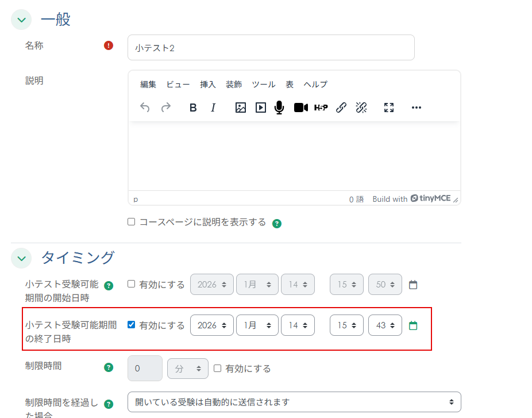The width and height of the screenshot is (532, 418).
Task: Record a video in the editor
Action: [x=300, y=108]
